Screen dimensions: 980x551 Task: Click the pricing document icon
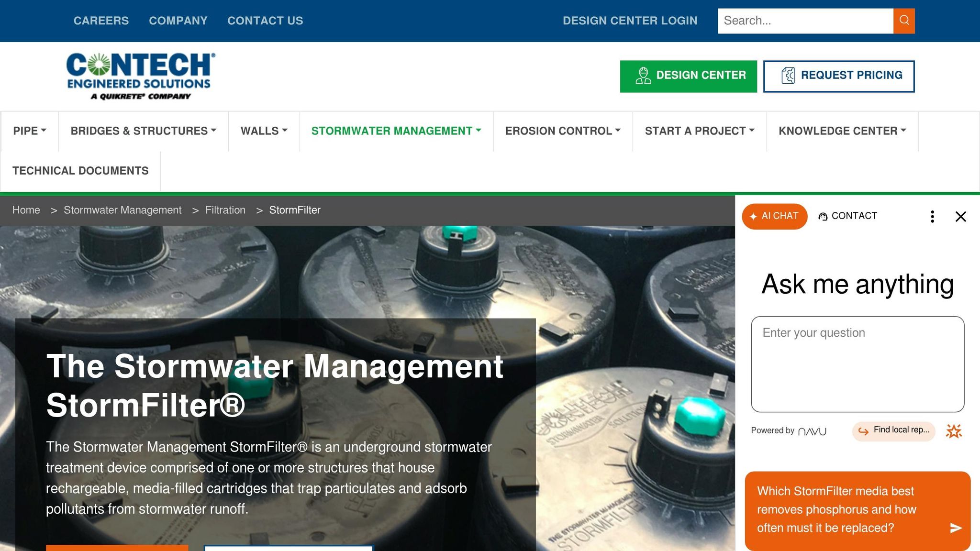click(788, 76)
